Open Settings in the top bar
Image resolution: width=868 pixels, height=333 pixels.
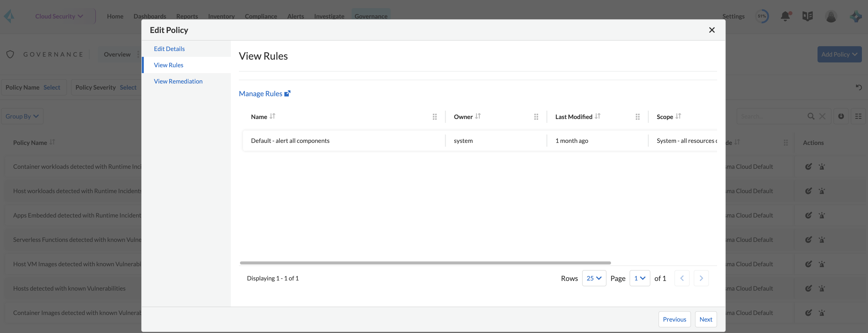(x=733, y=16)
